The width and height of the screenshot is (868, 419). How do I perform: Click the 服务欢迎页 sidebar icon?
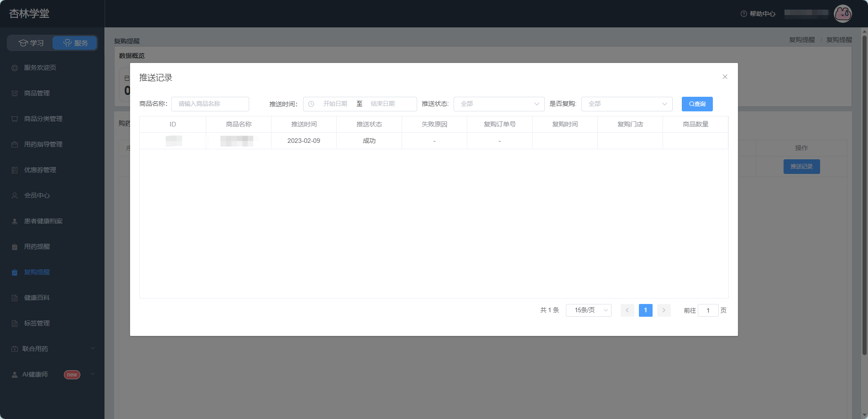[x=15, y=68]
